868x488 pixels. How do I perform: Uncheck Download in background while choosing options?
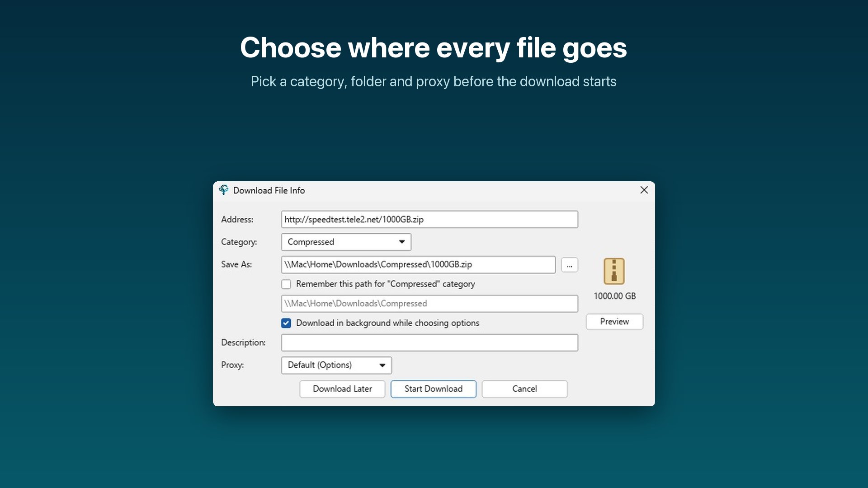click(x=286, y=323)
